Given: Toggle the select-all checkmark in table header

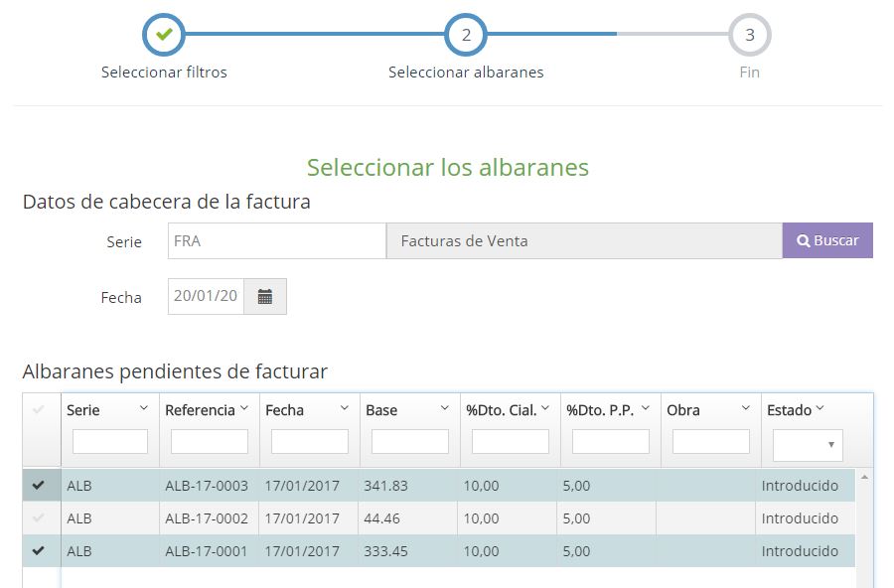Looking at the screenshot, I should 39,409.
